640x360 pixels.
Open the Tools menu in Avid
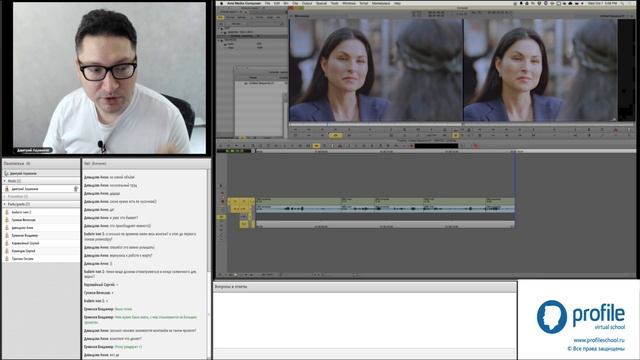pos(334,3)
